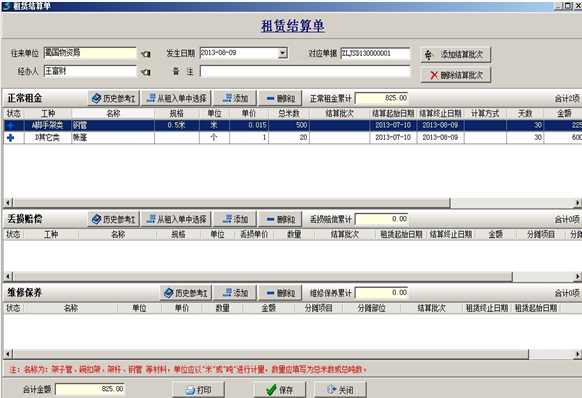Click the green check 保存 button
This screenshot has height=398, width=582.
280,390
